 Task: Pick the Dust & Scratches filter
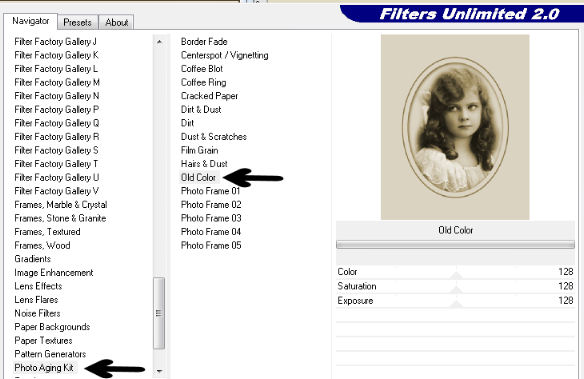click(214, 137)
